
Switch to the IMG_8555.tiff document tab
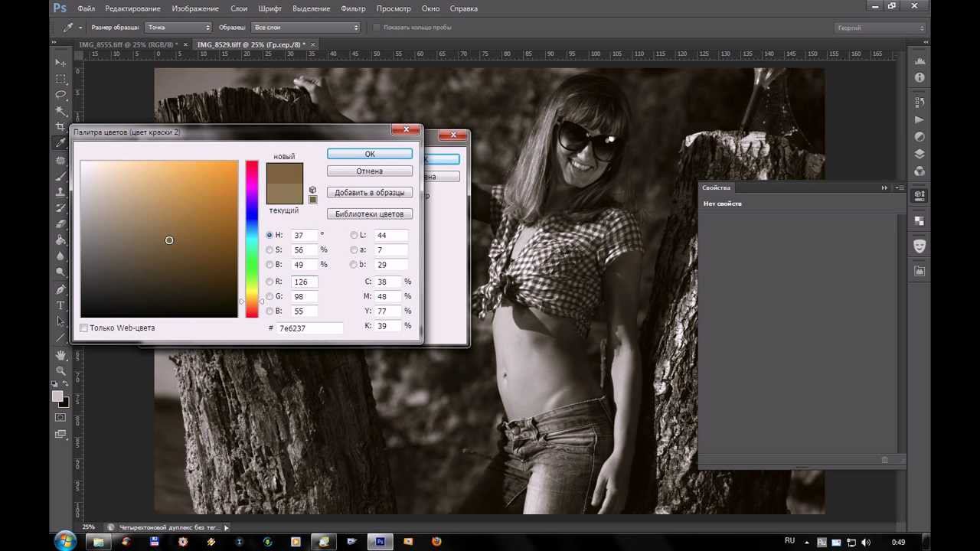coord(127,45)
